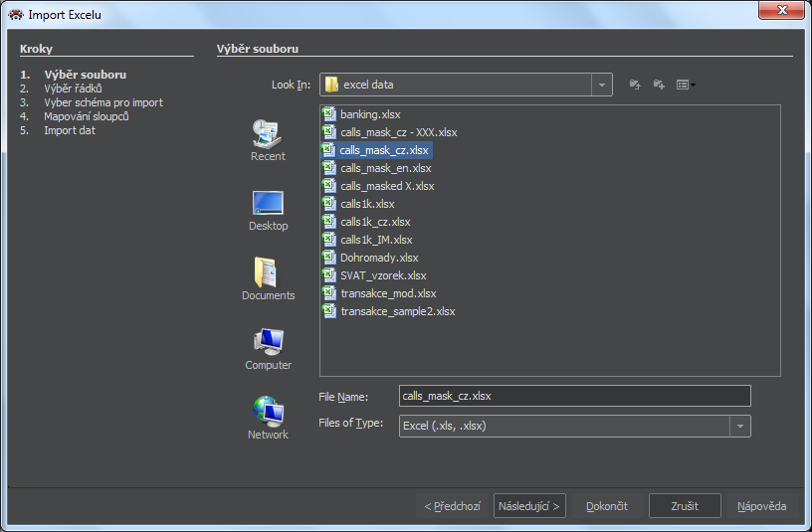Click the Excel icon beside calls_mask_en.xlsx
The height and width of the screenshot is (532, 812).
point(328,168)
